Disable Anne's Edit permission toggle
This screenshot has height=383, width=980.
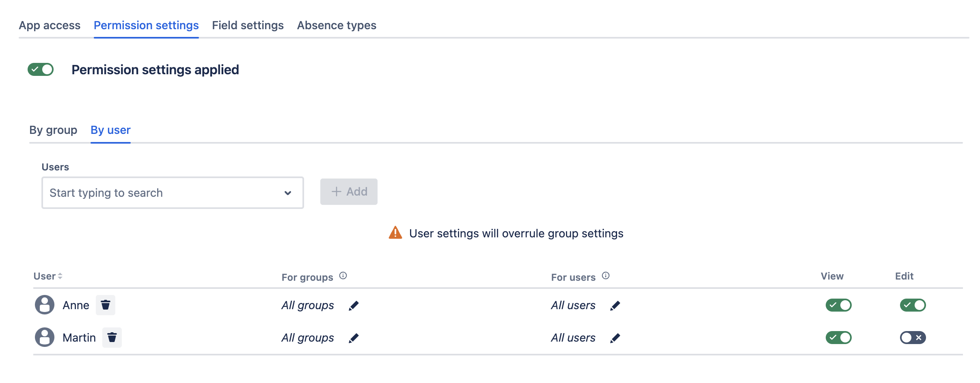913,305
